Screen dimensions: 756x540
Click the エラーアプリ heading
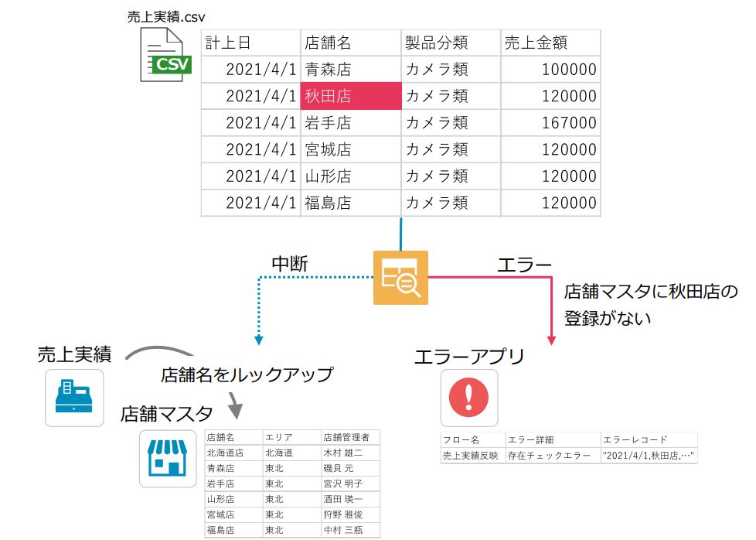[x=468, y=356]
